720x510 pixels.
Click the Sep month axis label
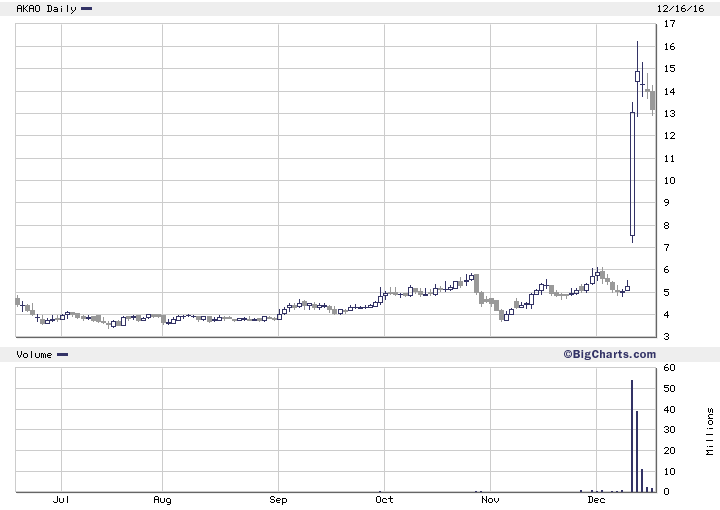pyautogui.click(x=278, y=500)
